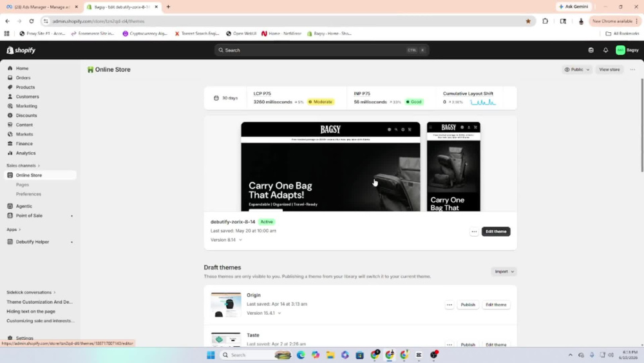Screen dimensions: 644x363
Task: Publish the Origin theme
Action: coord(468,304)
